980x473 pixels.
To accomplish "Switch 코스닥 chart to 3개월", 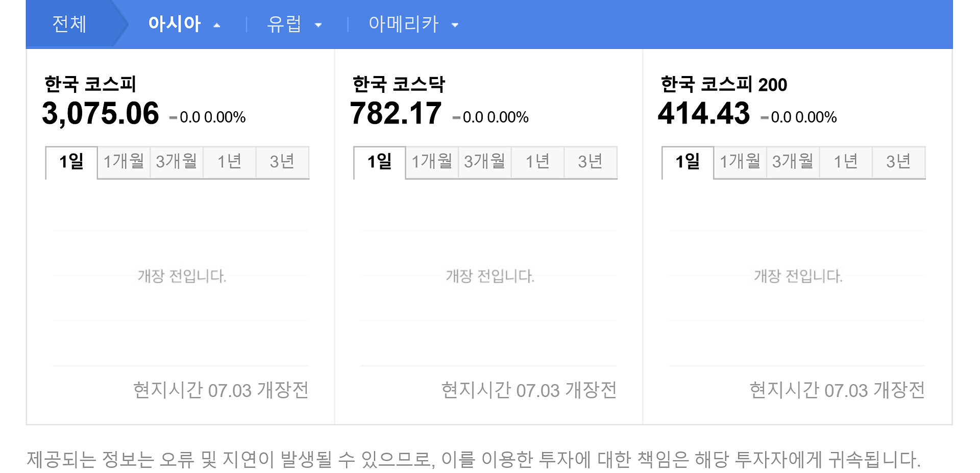I will (x=485, y=162).
